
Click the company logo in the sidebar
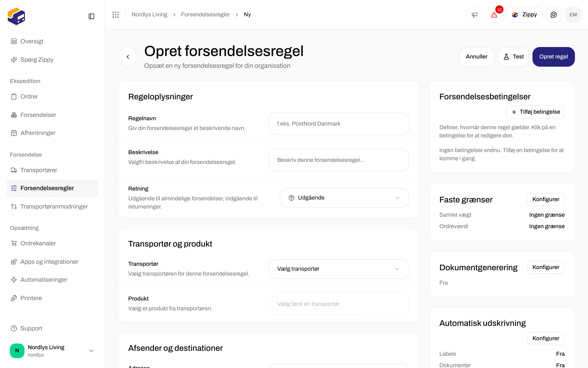tap(16, 16)
